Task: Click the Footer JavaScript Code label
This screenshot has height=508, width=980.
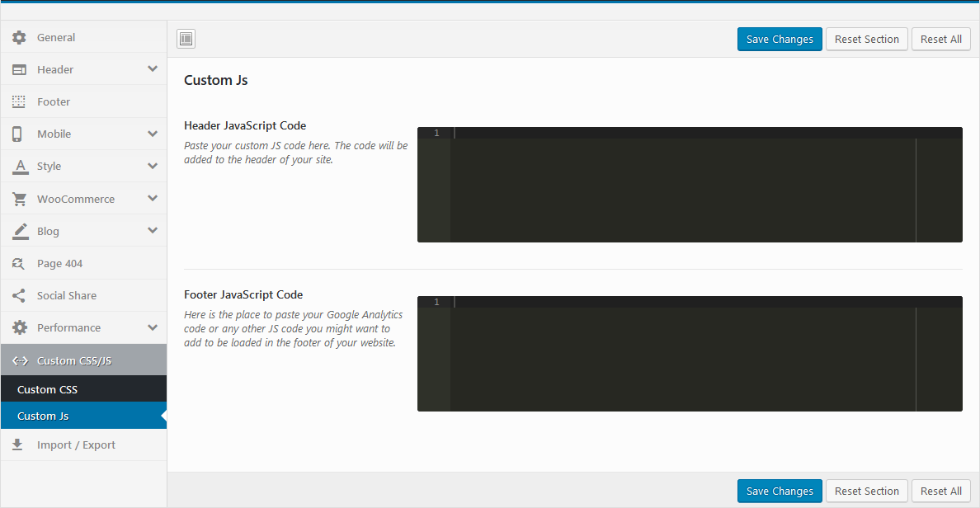Action: pos(243,294)
